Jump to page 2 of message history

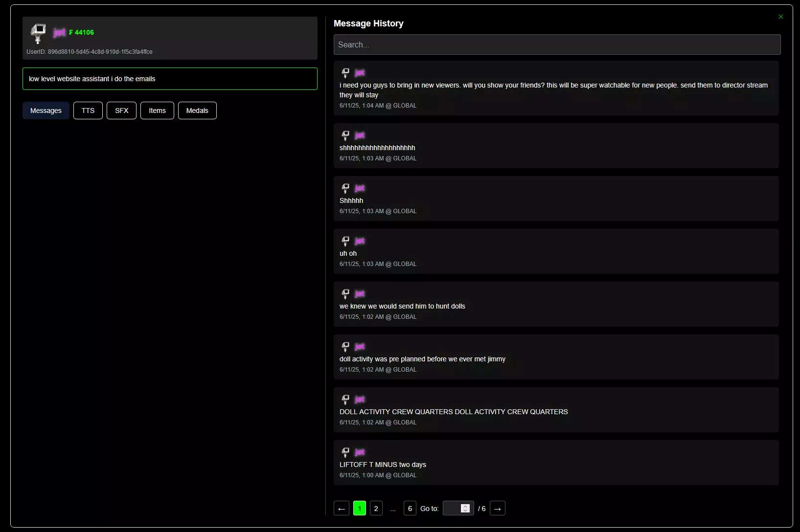376,509
